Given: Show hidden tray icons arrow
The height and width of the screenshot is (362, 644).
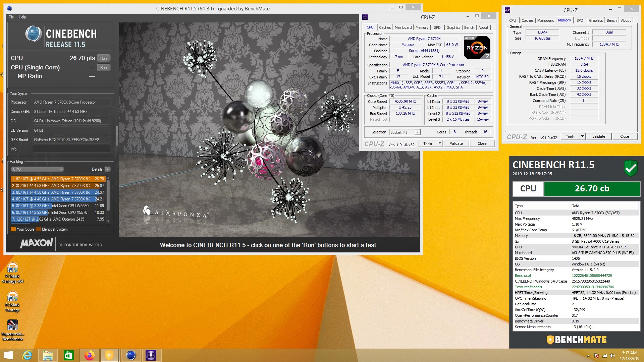Looking at the screenshot, I should [588, 356].
